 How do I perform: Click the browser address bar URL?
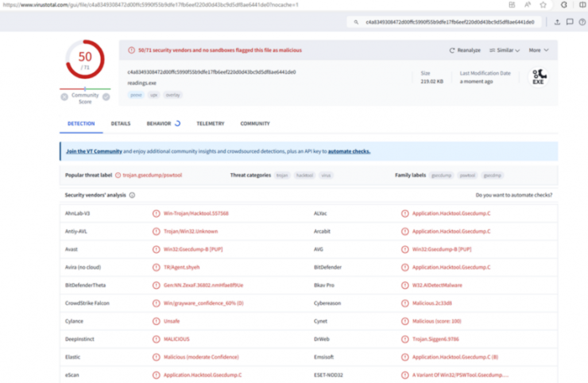point(151,5)
